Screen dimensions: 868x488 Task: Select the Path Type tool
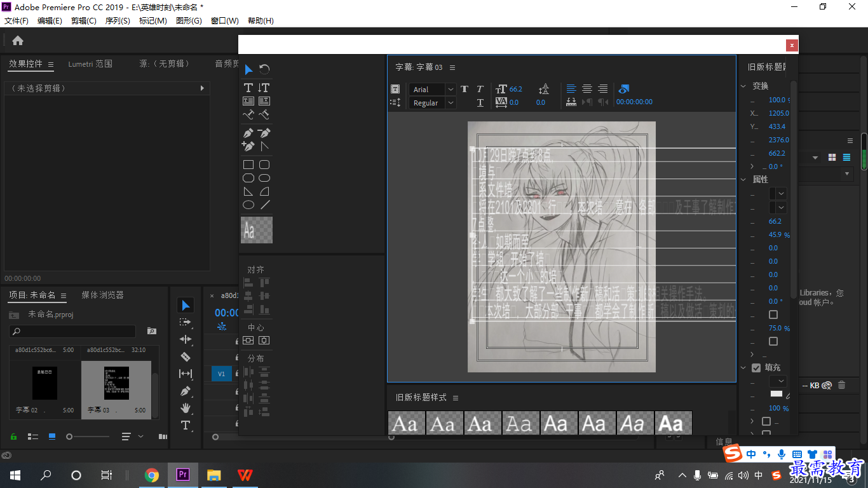pyautogui.click(x=248, y=115)
